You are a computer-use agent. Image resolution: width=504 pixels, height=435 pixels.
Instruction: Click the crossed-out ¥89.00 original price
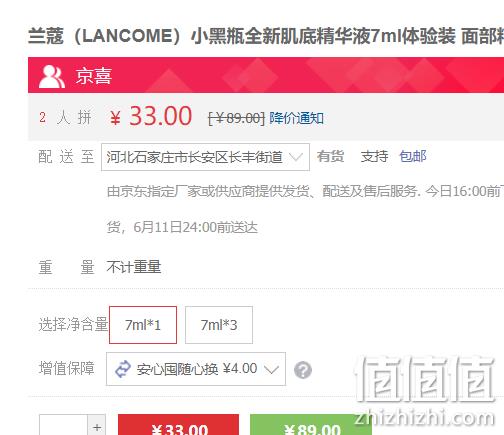[x=236, y=118]
